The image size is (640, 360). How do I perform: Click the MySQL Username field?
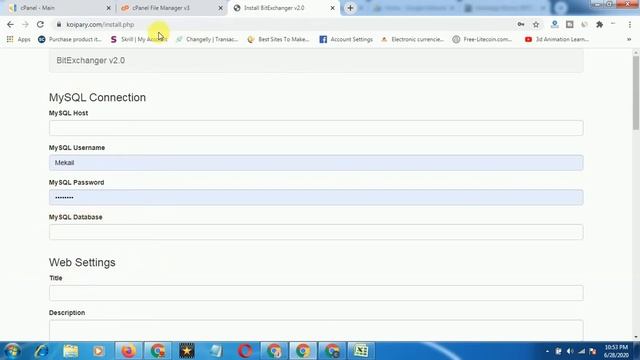(316, 162)
